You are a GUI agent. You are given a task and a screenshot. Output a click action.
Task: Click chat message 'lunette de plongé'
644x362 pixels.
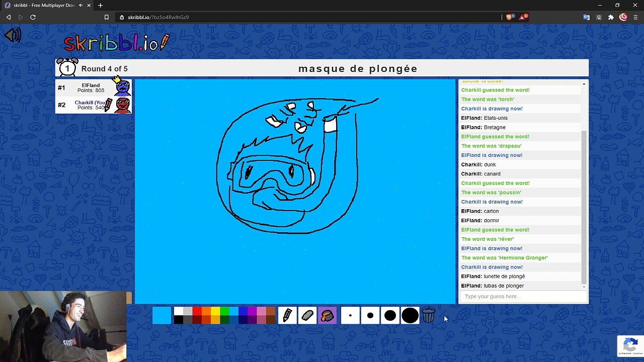pyautogui.click(x=504, y=277)
